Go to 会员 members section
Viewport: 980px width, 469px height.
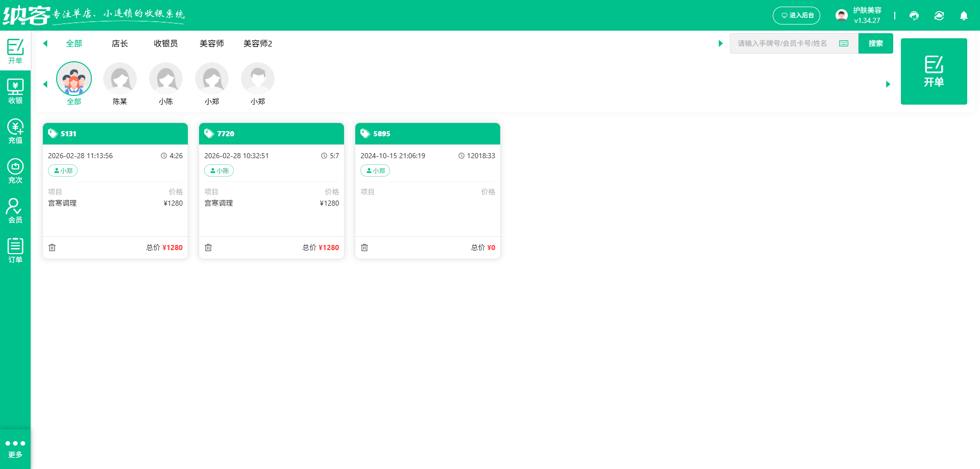pyautogui.click(x=15, y=211)
